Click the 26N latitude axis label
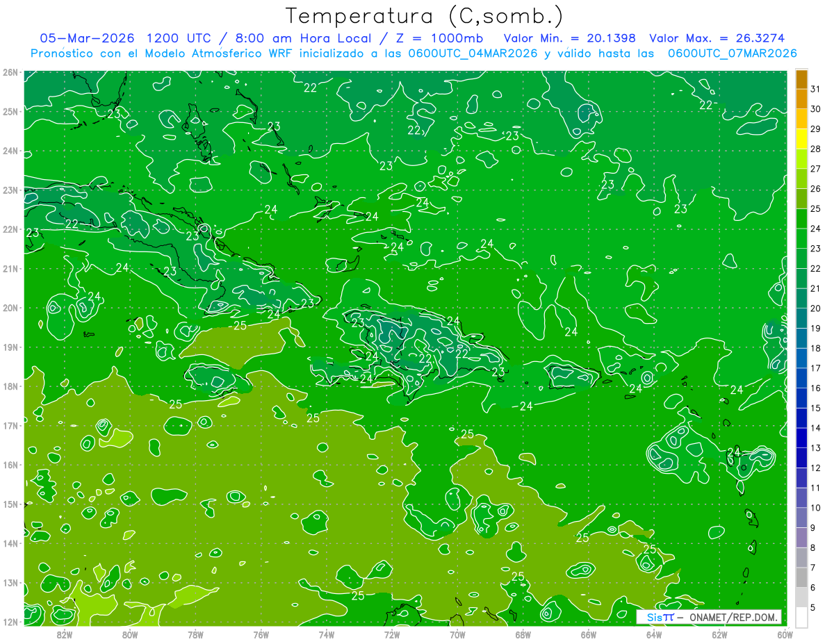 [10, 72]
